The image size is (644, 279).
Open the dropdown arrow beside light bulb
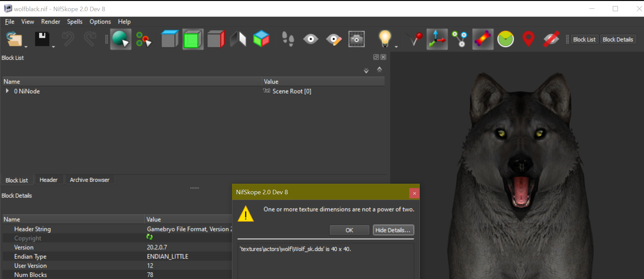pos(396,46)
